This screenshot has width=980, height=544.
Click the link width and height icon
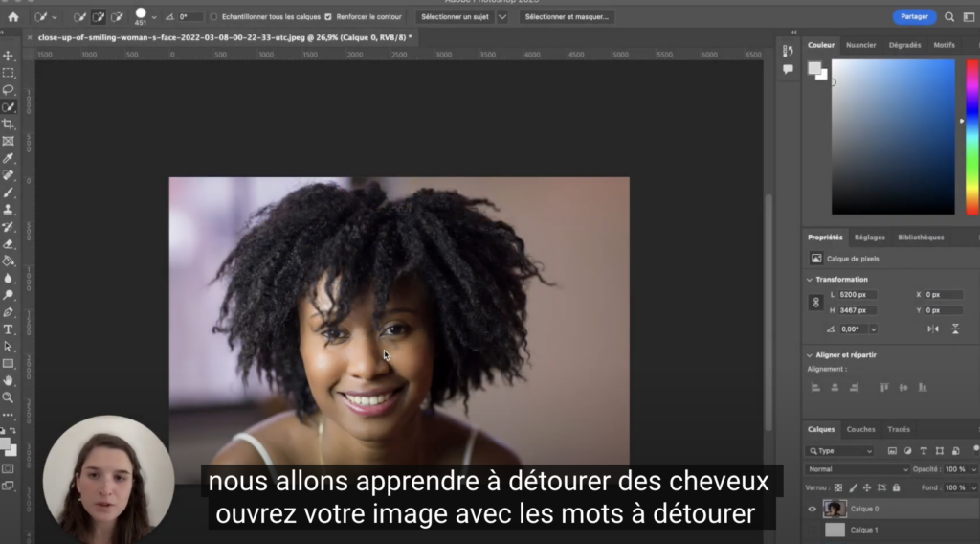816,303
